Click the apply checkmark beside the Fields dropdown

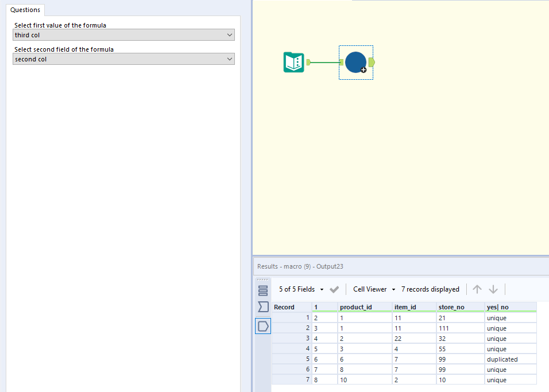tap(334, 289)
